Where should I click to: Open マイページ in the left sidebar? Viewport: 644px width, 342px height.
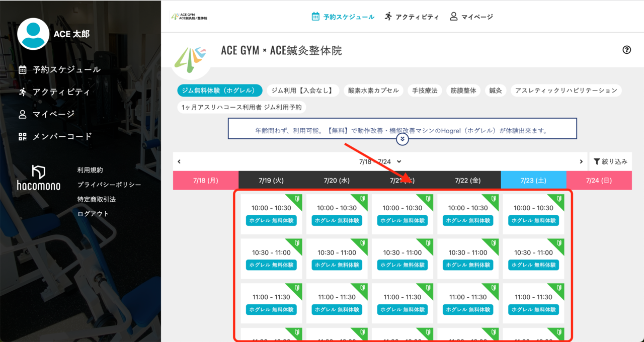pos(46,114)
